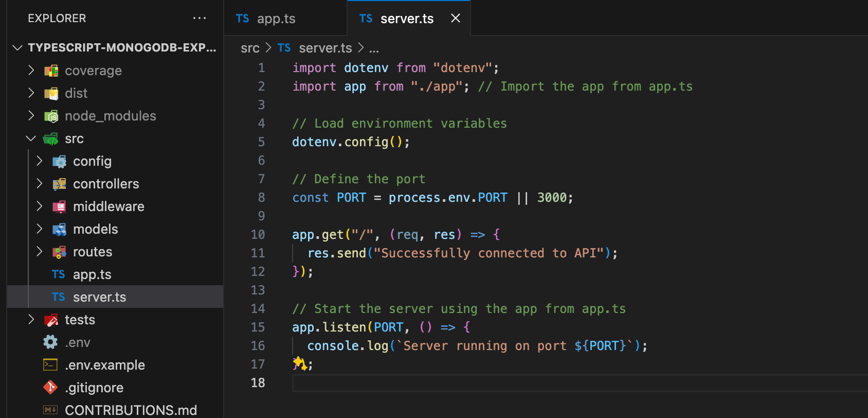This screenshot has height=418, width=868.
Task: Expand the models folder chevron
Action: (40, 229)
